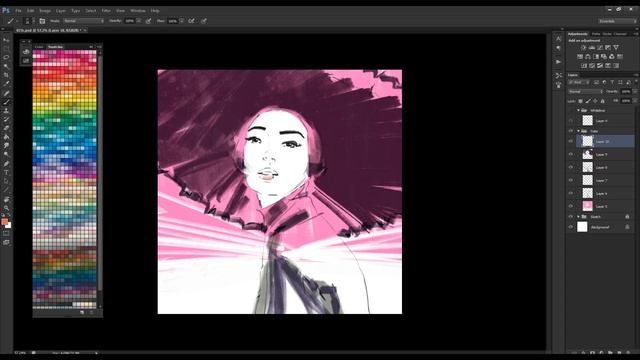The width and height of the screenshot is (640, 360).
Task: Open the brush Mode dropdown
Action: 84,21
